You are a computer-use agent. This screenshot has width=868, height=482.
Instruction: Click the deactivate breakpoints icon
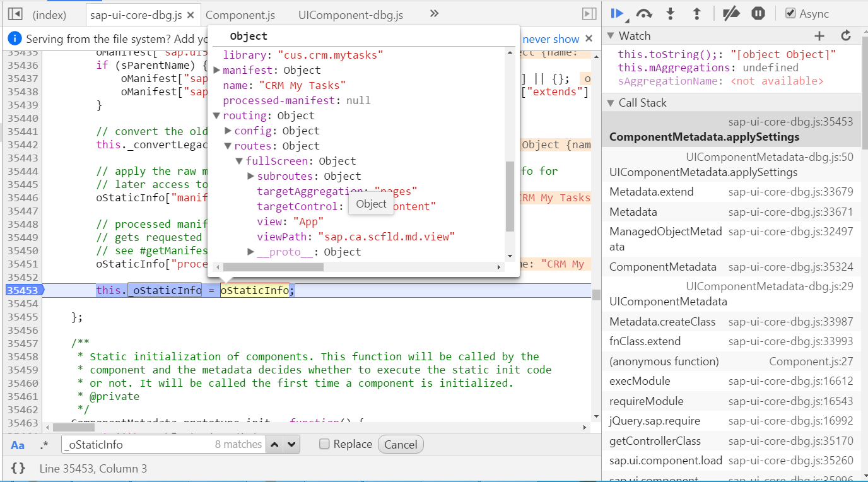[729, 13]
